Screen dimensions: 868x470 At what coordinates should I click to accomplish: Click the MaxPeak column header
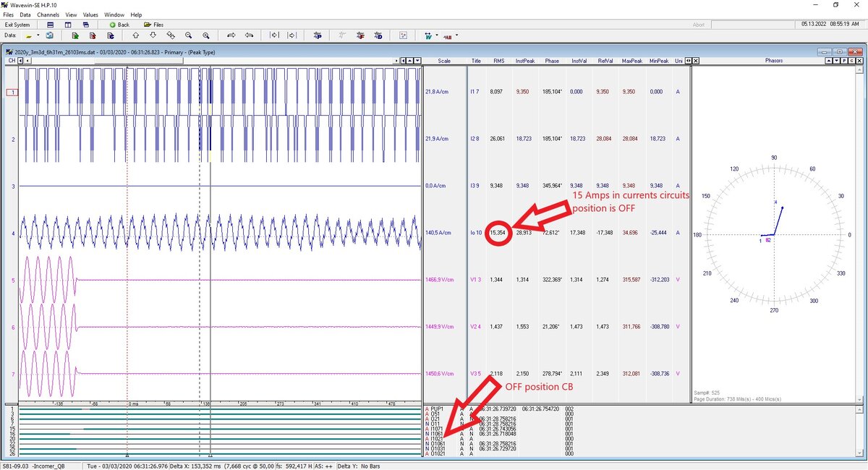click(x=632, y=61)
